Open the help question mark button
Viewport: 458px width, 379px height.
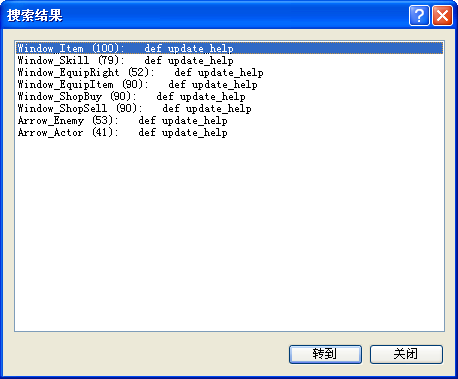[419, 15]
